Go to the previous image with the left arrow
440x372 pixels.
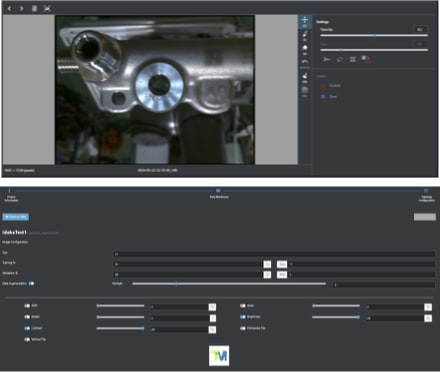coord(9,8)
